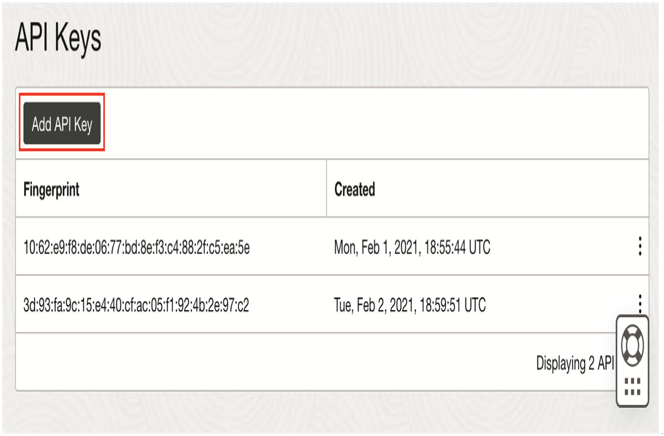The image size is (664, 436).
Task: Open the life ring help icon
Action: click(632, 345)
